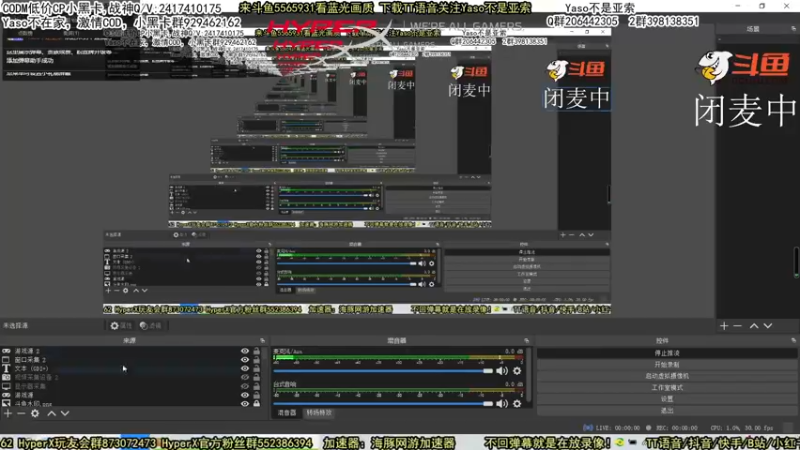The width and height of the screenshot is (800, 450).
Task: Open 麦克风/Aux audio settings gear
Action: coord(517,371)
